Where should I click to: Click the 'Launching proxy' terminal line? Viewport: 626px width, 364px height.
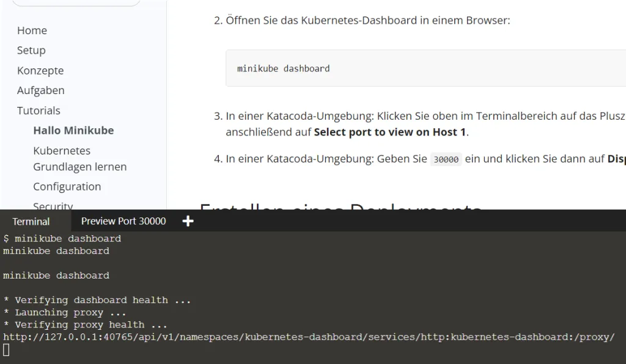tap(65, 313)
